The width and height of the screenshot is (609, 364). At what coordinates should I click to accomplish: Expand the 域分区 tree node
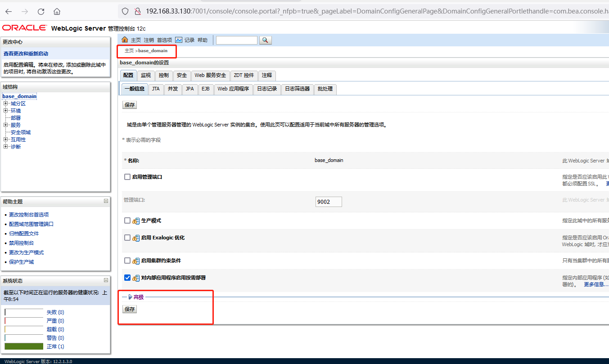(5, 103)
